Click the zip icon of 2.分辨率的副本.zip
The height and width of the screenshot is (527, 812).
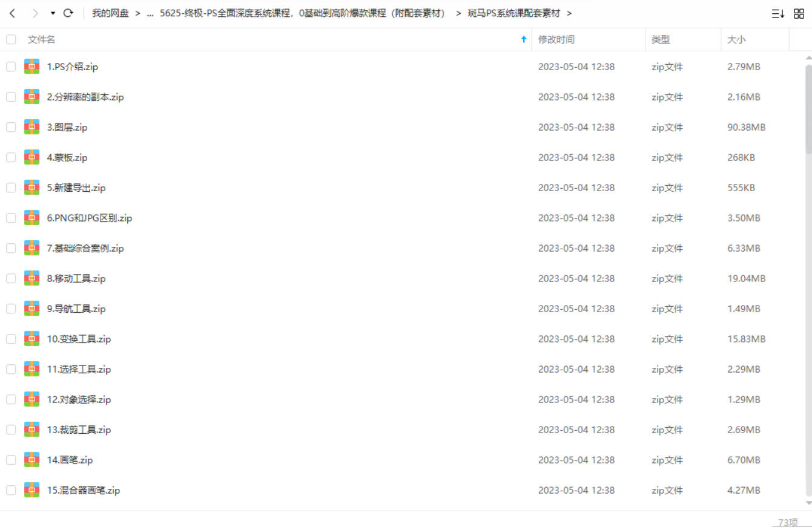click(x=32, y=97)
